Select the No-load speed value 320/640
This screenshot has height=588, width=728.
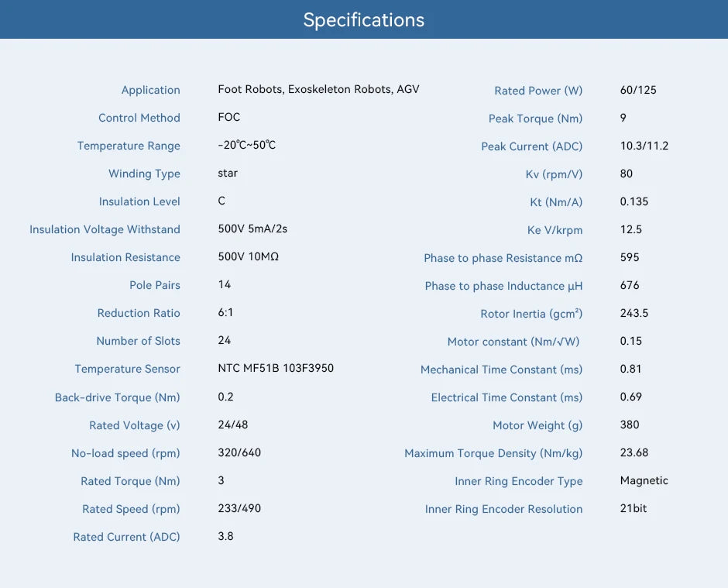pyautogui.click(x=239, y=453)
